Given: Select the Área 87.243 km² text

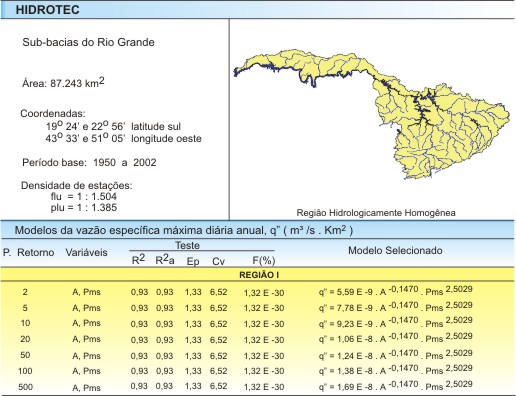Looking at the screenshot, I should pyautogui.click(x=63, y=83).
